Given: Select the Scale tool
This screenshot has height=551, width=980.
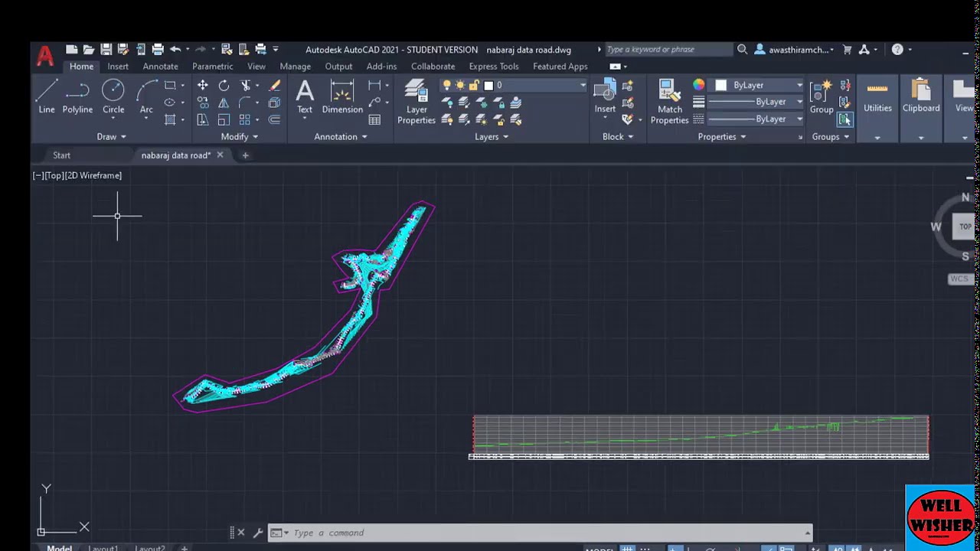Looking at the screenshot, I should click(224, 119).
